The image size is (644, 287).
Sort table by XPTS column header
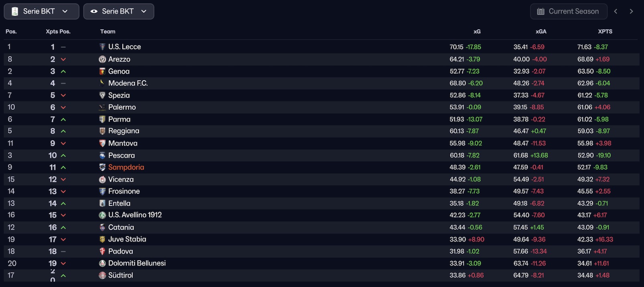pyautogui.click(x=605, y=32)
